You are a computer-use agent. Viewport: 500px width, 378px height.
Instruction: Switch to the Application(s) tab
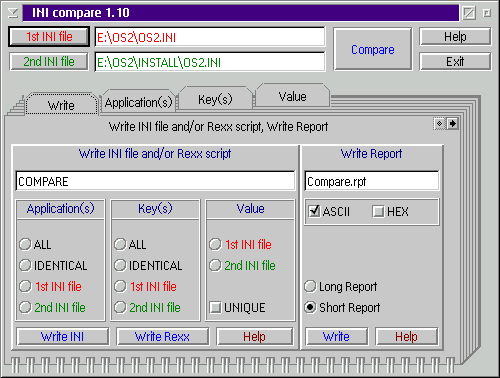(x=138, y=102)
